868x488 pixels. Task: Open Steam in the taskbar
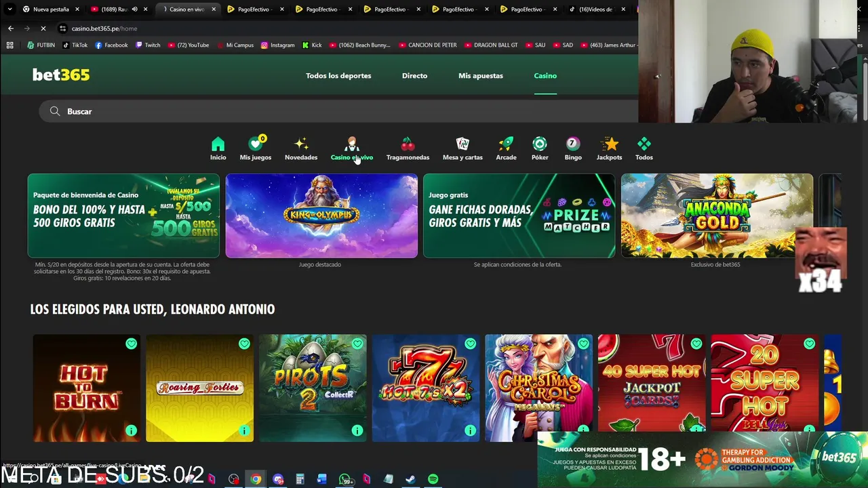coord(410,479)
